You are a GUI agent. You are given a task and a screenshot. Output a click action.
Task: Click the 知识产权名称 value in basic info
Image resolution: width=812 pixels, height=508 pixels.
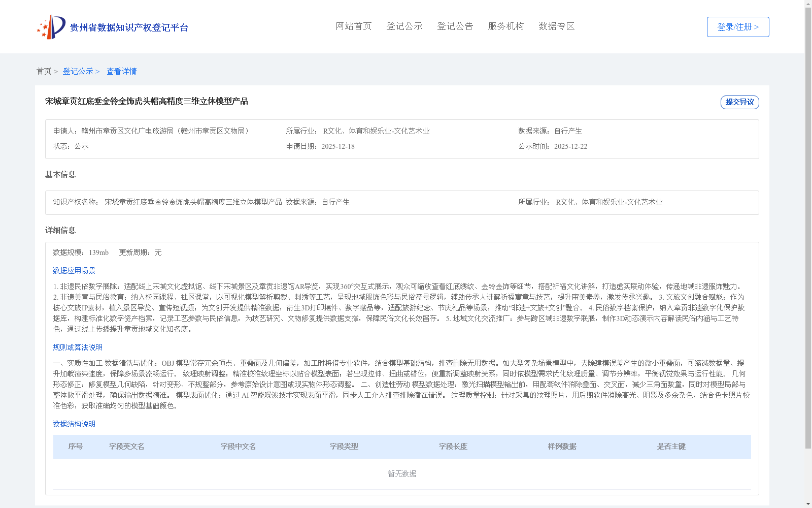tap(193, 202)
